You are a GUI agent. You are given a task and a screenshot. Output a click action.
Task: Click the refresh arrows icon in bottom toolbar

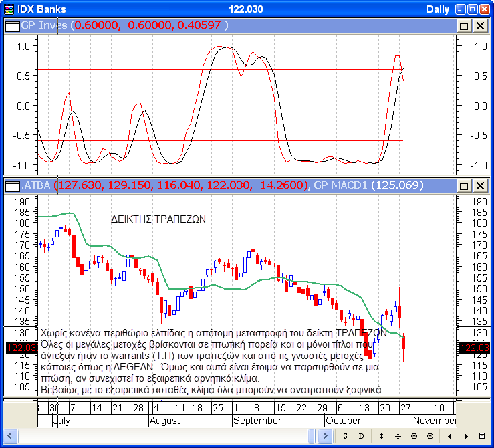coord(345,436)
